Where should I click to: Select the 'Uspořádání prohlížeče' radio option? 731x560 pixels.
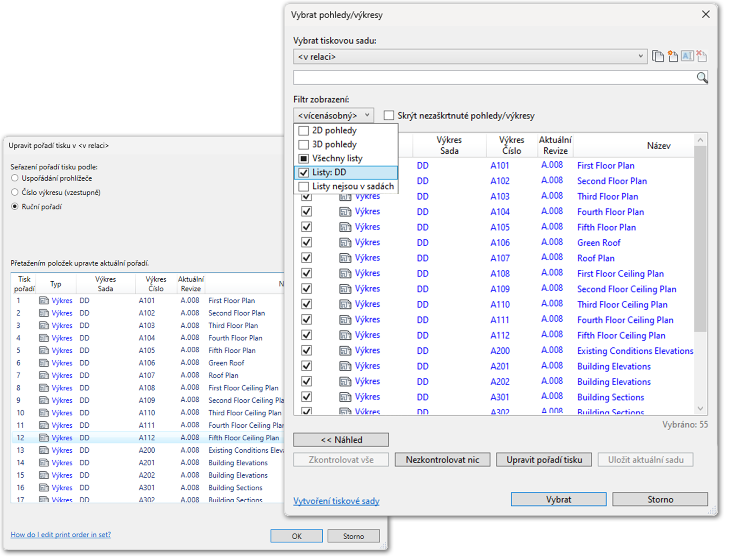pyautogui.click(x=15, y=178)
